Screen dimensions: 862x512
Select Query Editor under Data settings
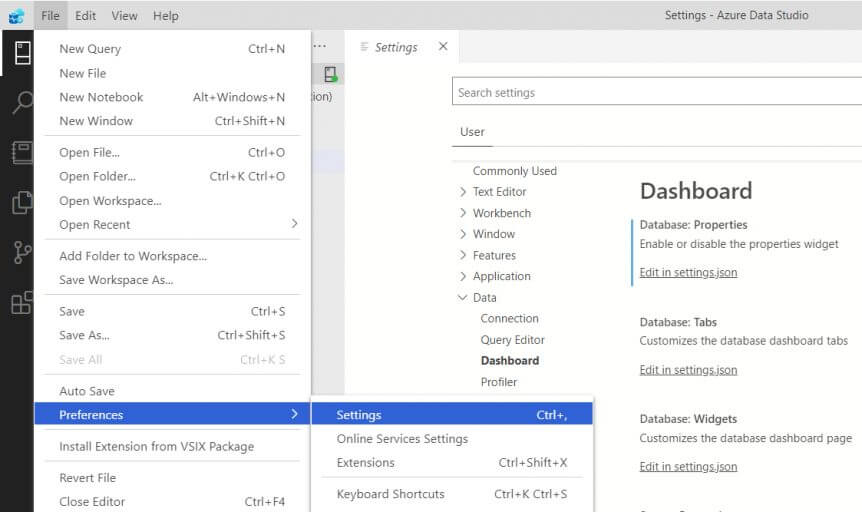(512, 340)
